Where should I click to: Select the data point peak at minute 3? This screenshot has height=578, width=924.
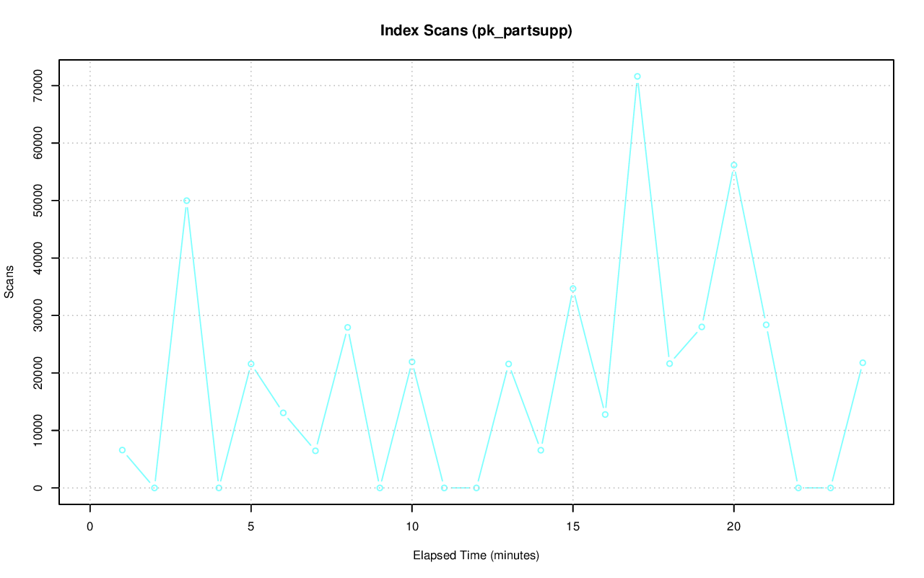[x=186, y=201]
